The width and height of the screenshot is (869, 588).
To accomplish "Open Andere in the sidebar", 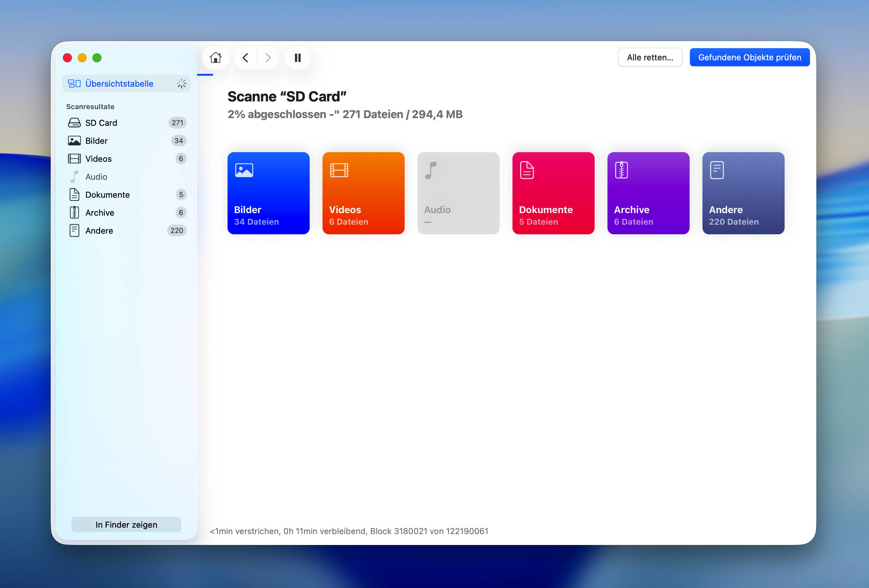I will tap(126, 230).
